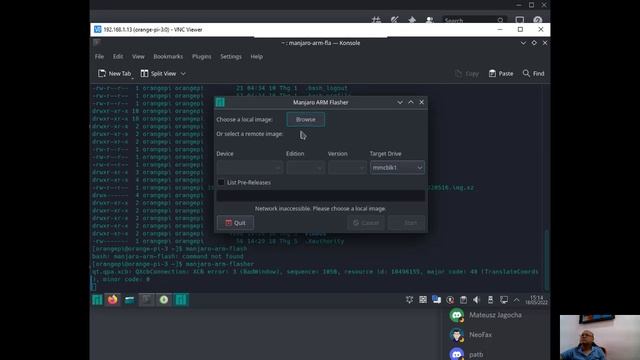This screenshot has width=640, height=360.
Task: Click the webcam video thumbnail
Action: click(600, 338)
